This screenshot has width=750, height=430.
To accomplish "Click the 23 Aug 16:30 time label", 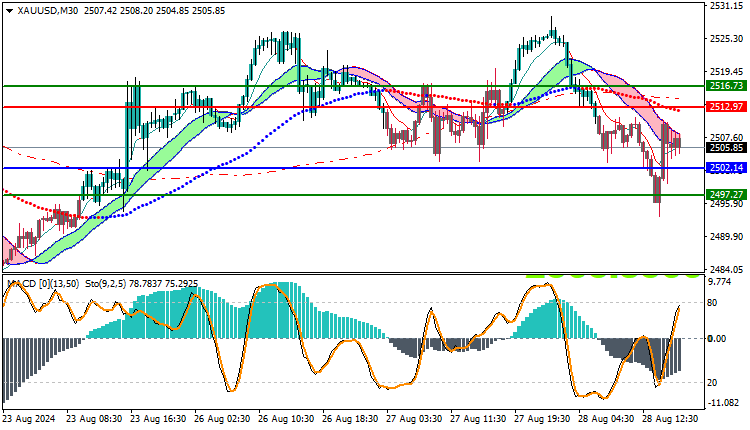I will 158,419.
